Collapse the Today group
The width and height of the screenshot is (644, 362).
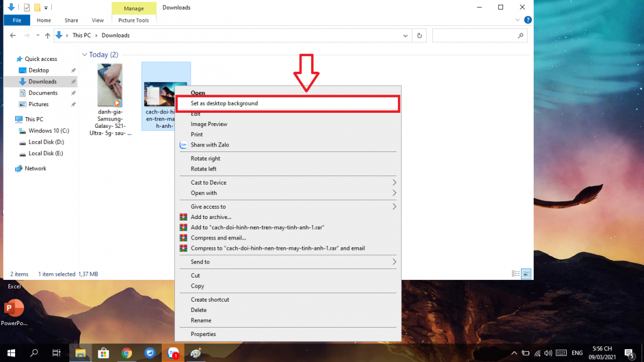(x=84, y=55)
